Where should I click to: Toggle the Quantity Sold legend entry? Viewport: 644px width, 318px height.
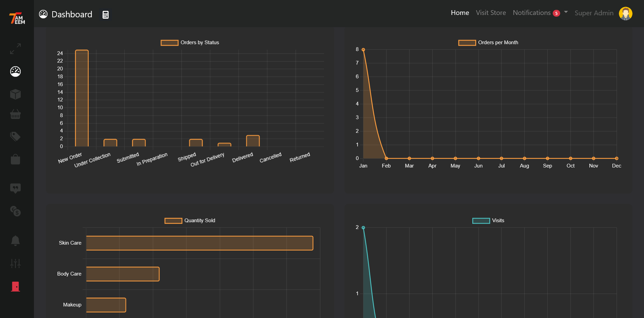click(190, 220)
